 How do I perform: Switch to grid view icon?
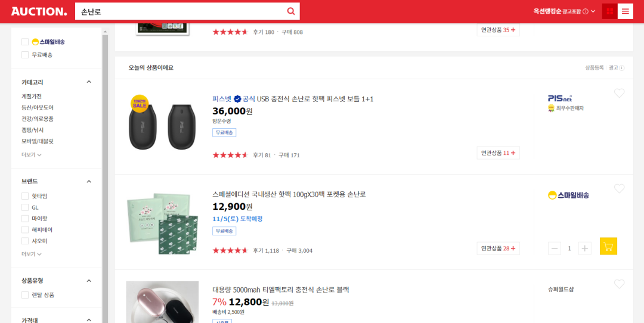click(609, 11)
